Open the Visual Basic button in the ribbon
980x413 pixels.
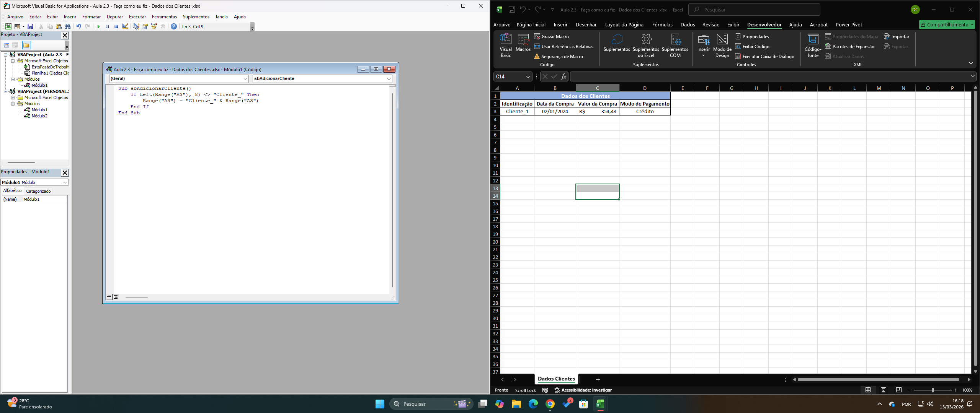tap(505, 45)
